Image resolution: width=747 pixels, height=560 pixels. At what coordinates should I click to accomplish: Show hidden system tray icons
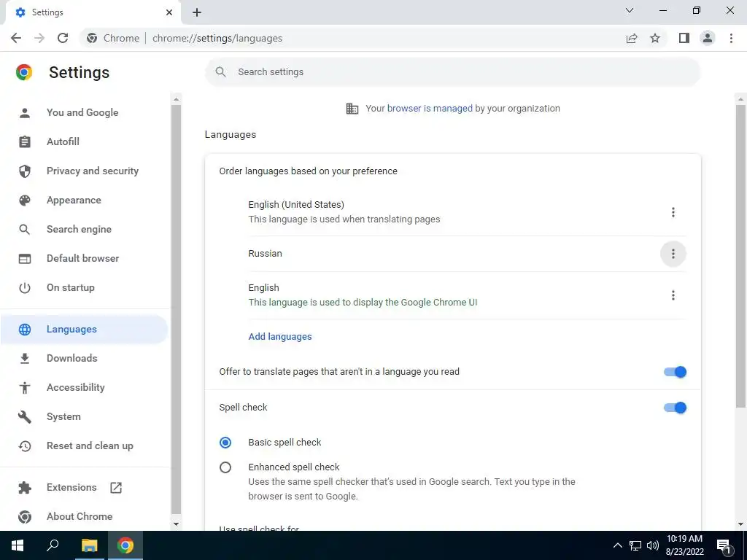(x=617, y=545)
